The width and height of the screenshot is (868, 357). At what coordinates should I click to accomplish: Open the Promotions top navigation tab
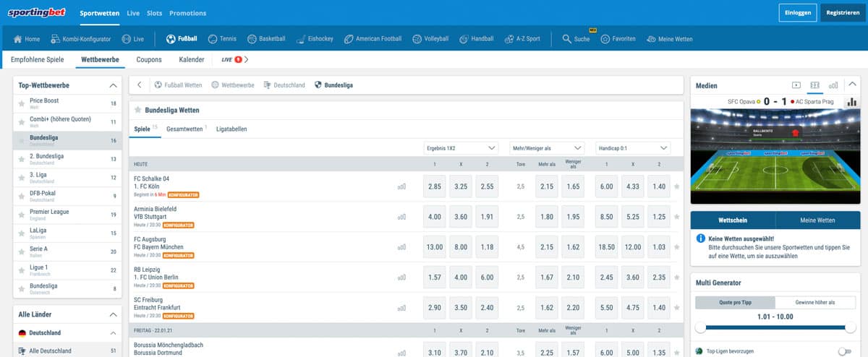click(187, 13)
